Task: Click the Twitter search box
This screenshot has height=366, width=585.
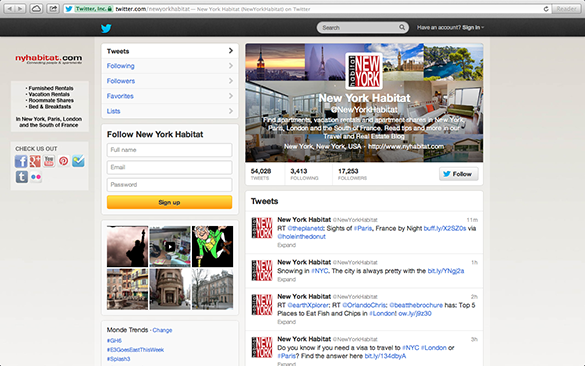Action: [362, 27]
